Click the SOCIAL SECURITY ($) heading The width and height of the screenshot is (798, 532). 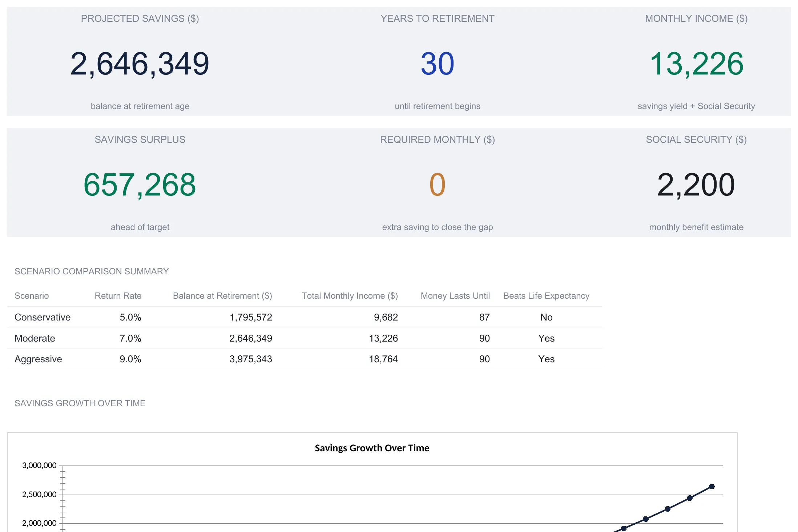pos(696,140)
